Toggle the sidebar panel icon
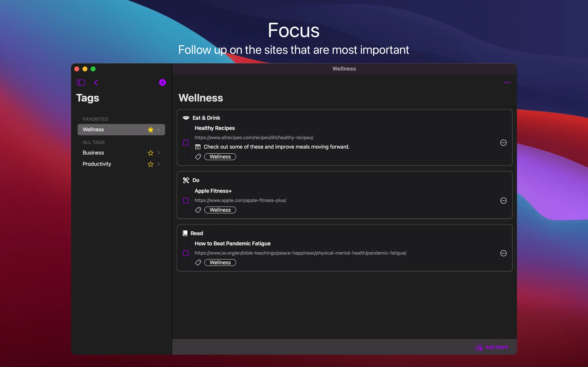This screenshot has width=588, height=367. point(81,83)
